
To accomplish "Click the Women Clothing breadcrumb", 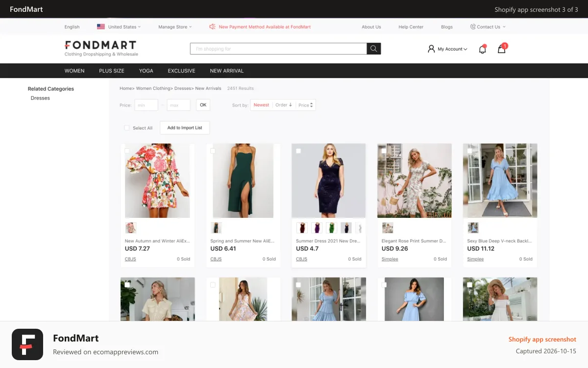I will click(153, 88).
